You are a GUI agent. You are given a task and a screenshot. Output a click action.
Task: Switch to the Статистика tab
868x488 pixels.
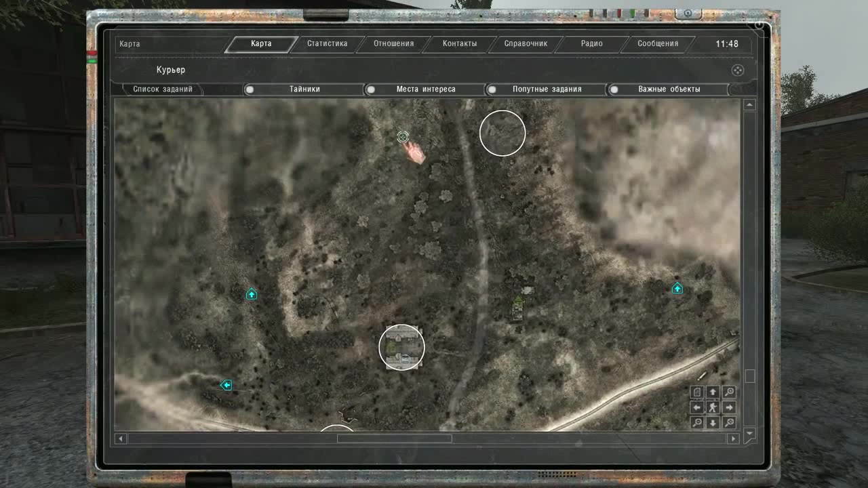(x=327, y=44)
